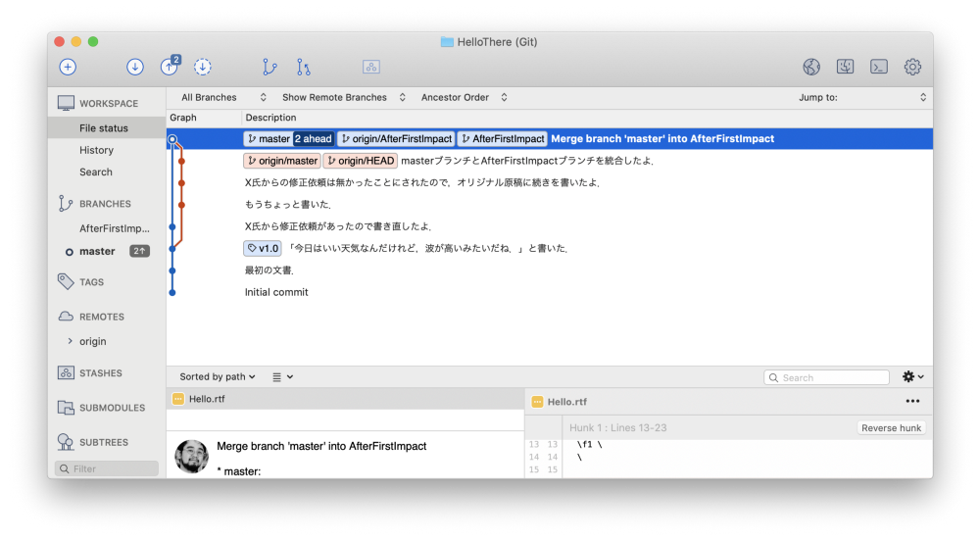Click the three-dots menu for Hello.rtf diff
Screen dimensions: 980x541
pyautogui.click(x=912, y=401)
